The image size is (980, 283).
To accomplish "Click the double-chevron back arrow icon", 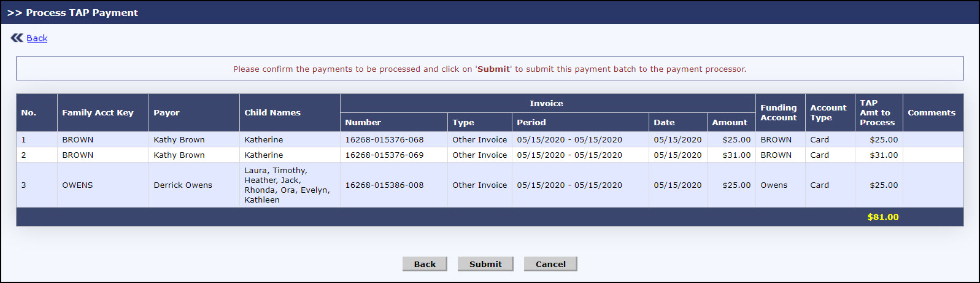I will coord(17,38).
